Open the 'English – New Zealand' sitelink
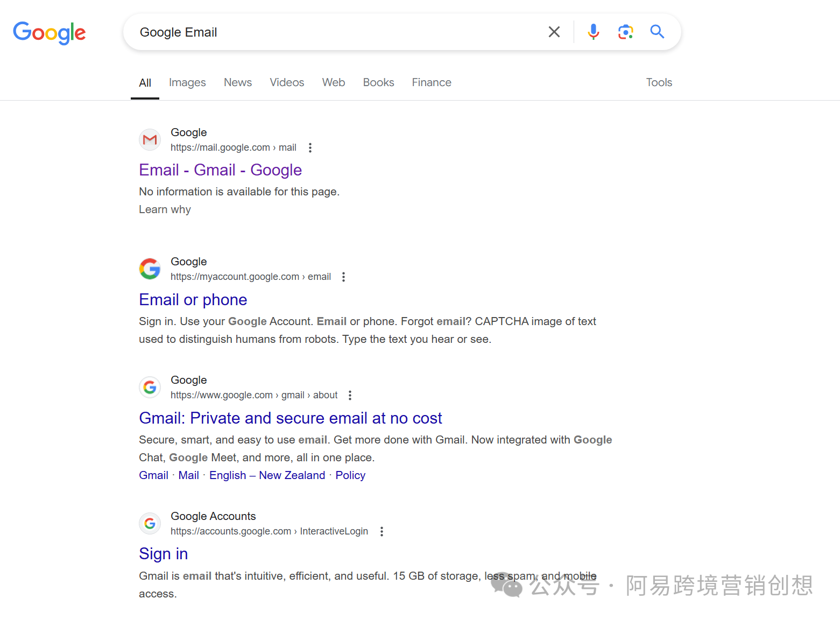 pos(267,475)
